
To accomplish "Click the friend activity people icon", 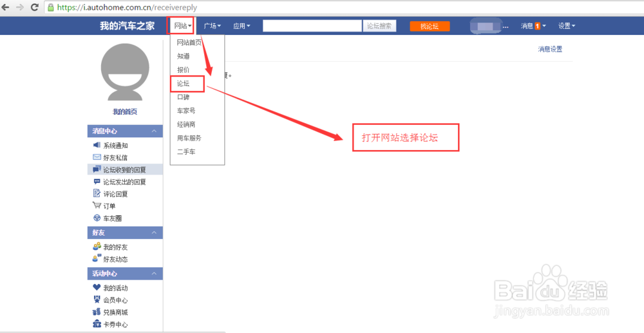I will click(x=97, y=259).
